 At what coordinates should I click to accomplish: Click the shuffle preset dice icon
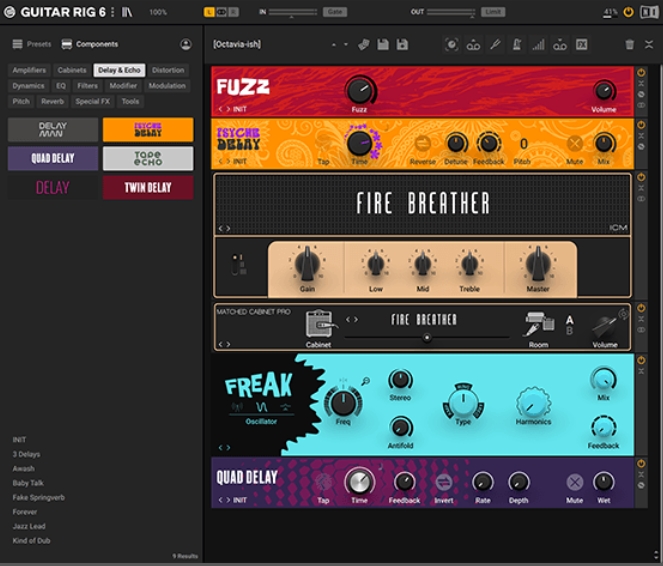(x=364, y=44)
